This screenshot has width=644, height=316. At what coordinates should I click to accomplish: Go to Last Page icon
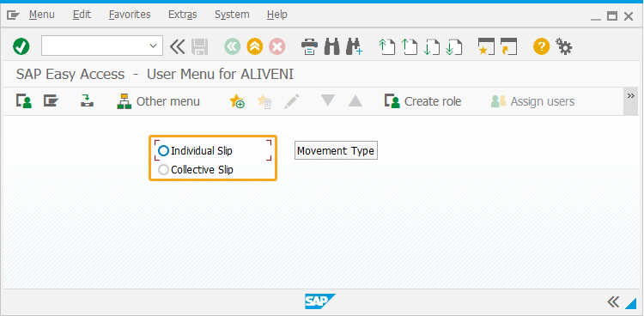[x=454, y=46]
